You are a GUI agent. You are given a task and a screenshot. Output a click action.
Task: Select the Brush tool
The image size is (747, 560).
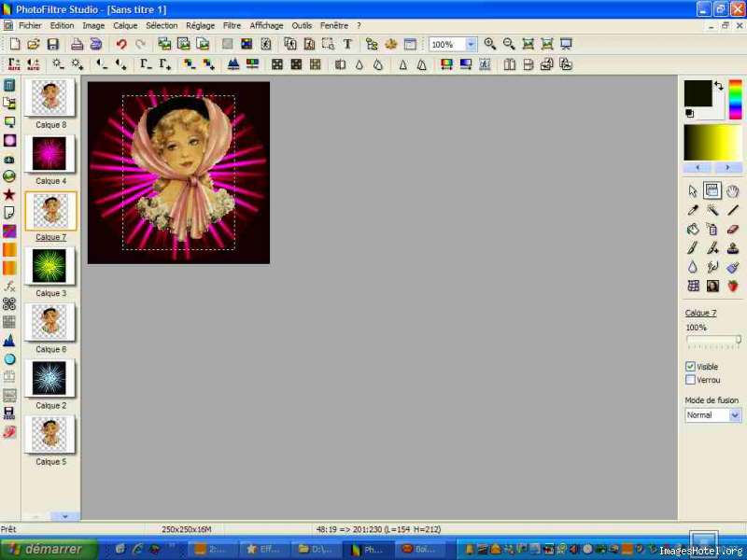(x=693, y=248)
